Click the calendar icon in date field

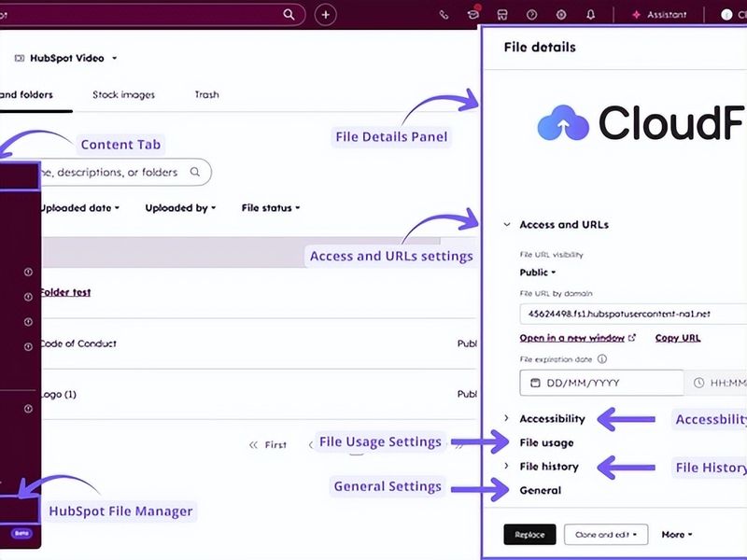535,383
